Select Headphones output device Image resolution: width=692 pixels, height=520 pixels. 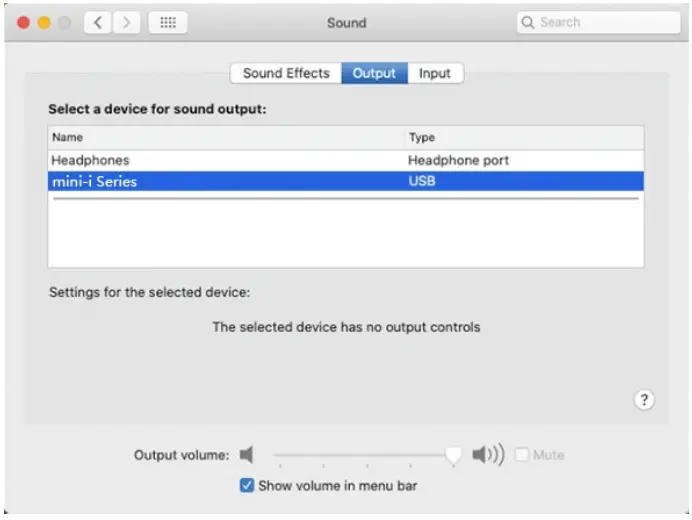(90, 160)
